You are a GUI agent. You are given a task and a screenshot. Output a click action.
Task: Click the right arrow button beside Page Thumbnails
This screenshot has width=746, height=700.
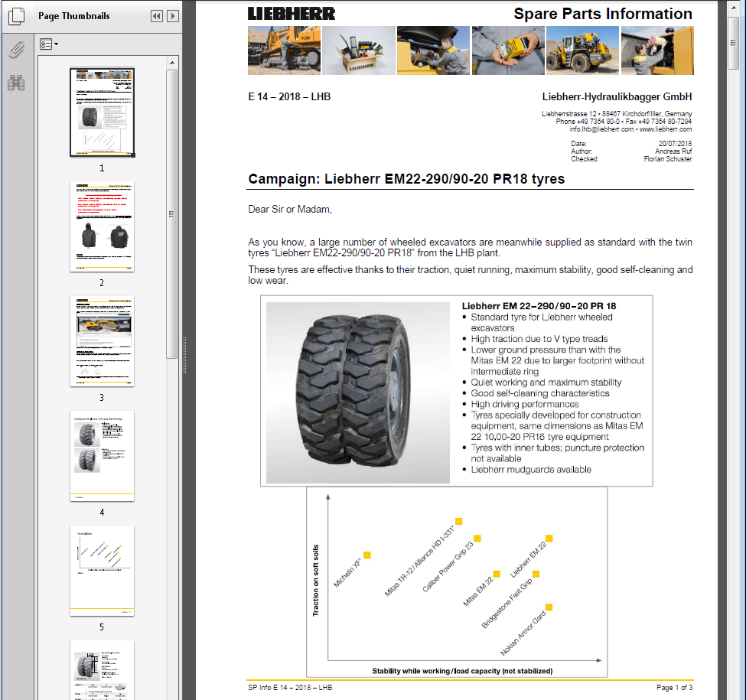173,16
